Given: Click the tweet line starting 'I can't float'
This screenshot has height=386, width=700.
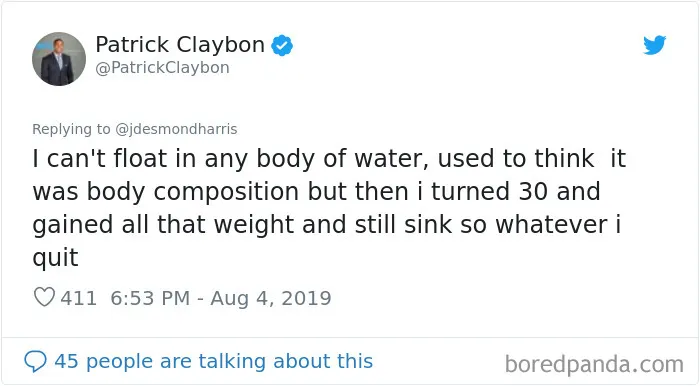Looking at the screenshot, I should tap(329, 159).
